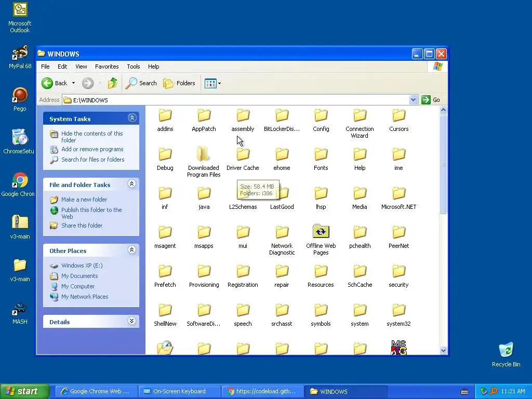Screen dimensions: 532x399
Task: Select the SoftwareDi... folder
Action: pos(204,315)
